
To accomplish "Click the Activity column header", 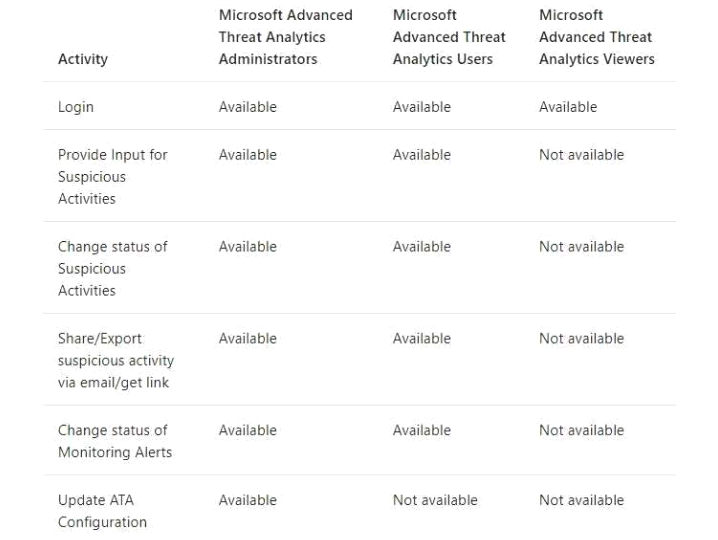I will click(83, 59).
